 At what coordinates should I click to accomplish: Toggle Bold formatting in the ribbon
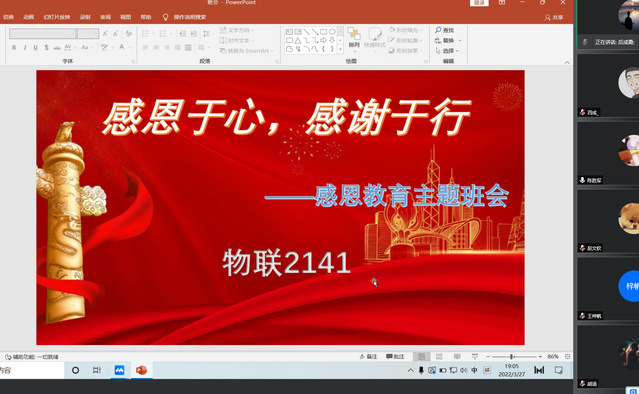(14, 48)
